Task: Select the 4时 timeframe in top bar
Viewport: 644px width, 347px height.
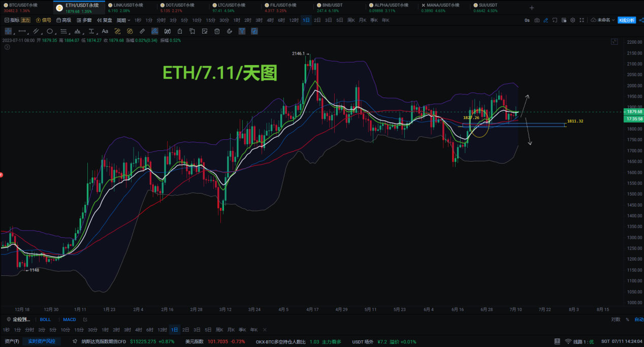Action: (x=270, y=20)
